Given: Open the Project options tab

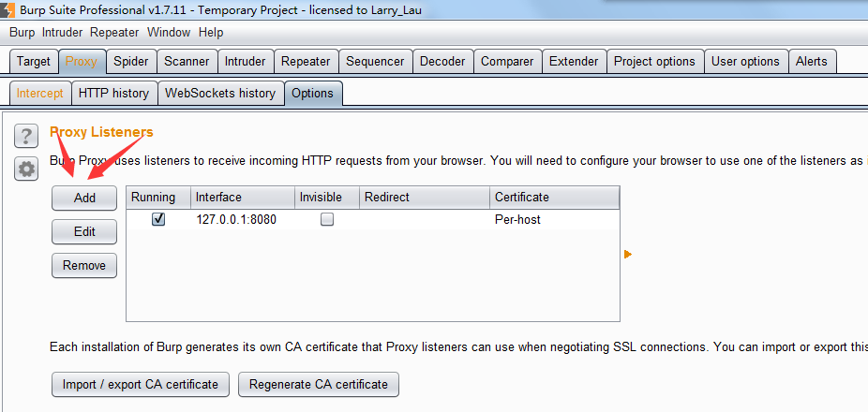Looking at the screenshot, I should tap(654, 62).
